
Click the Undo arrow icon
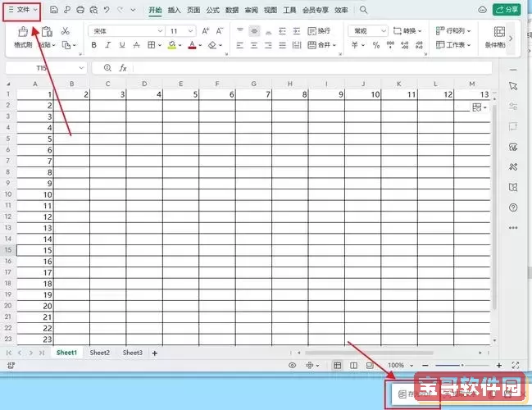tap(107, 10)
